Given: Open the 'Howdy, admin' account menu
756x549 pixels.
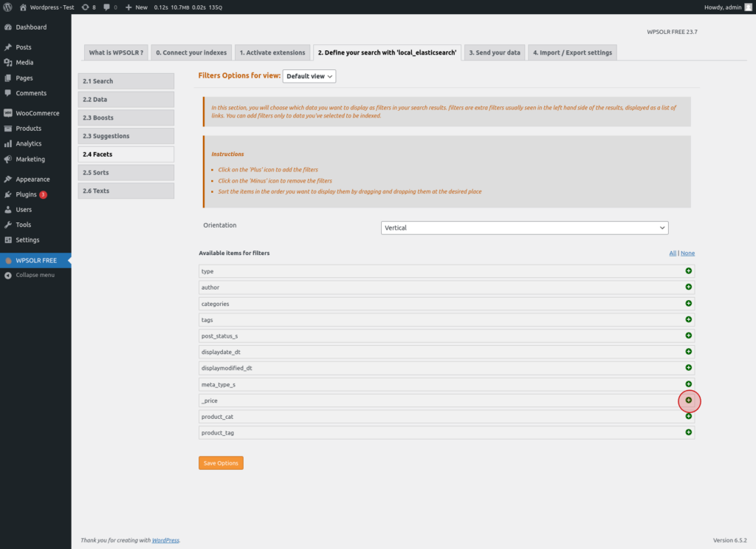Looking at the screenshot, I should [728, 7].
